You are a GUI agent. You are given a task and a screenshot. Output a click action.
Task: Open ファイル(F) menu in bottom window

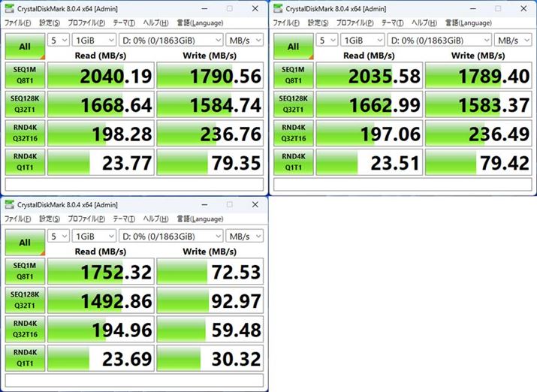pyautogui.click(x=17, y=219)
